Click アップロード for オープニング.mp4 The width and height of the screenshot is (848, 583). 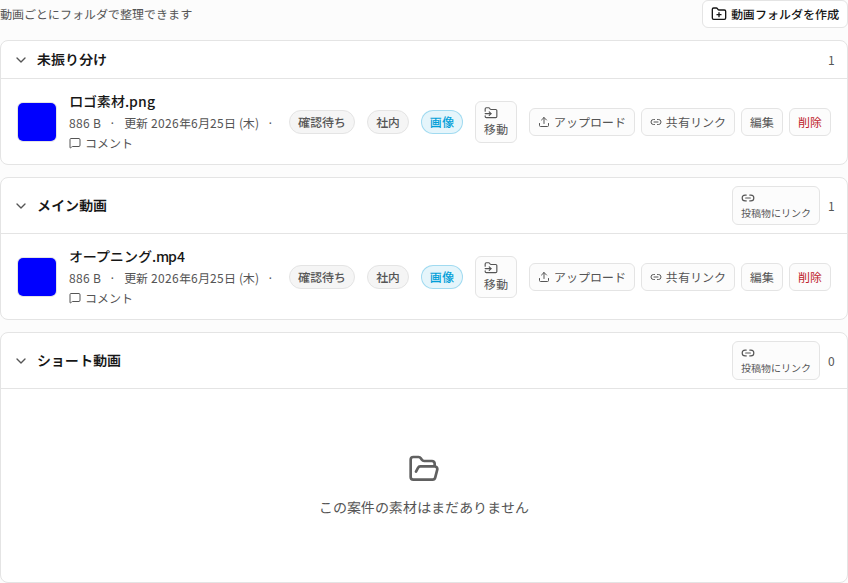point(582,277)
